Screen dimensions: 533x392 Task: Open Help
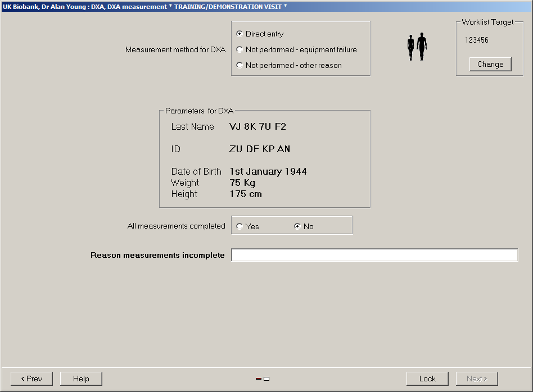pyautogui.click(x=81, y=379)
